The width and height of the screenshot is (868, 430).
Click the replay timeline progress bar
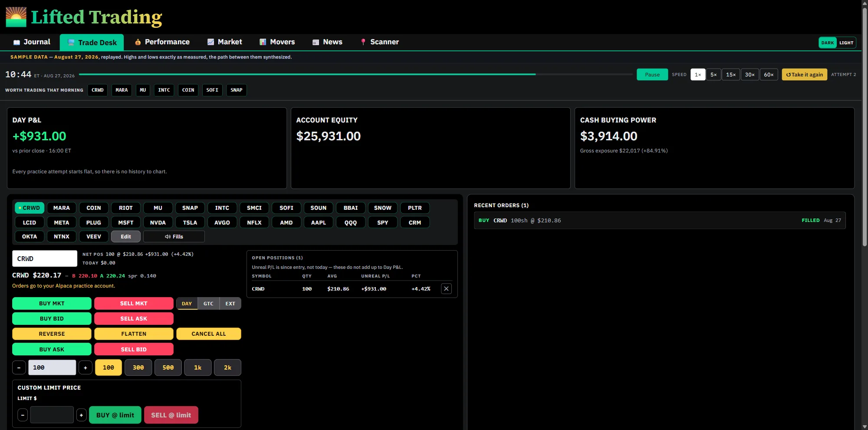[x=356, y=74]
